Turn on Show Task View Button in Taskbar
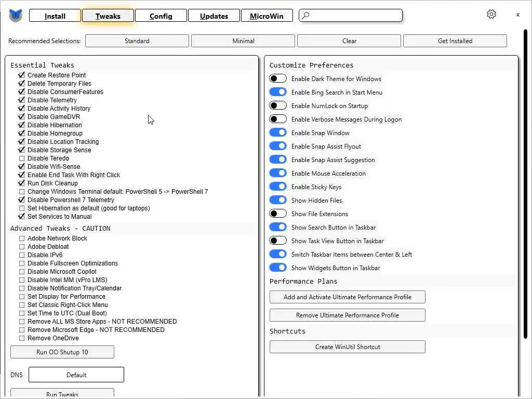This screenshot has width=532, height=399. point(278,241)
